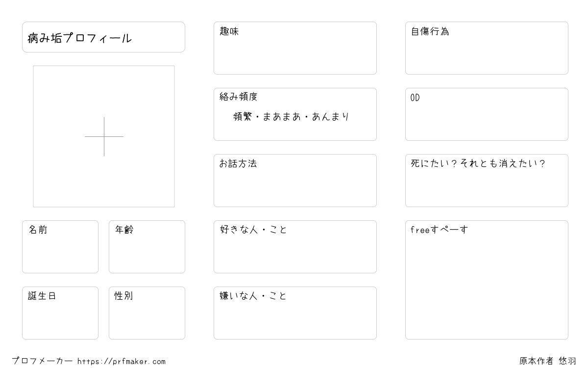Click the 嫌いな人・こと box
This screenshot has width=588, height=368.
point(295,313)
